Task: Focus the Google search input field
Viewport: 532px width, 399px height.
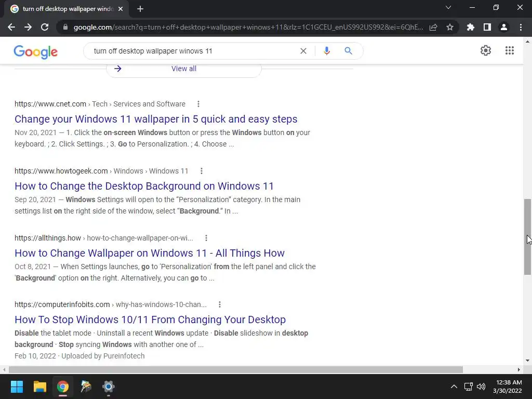Action: (x=193, y=51)
